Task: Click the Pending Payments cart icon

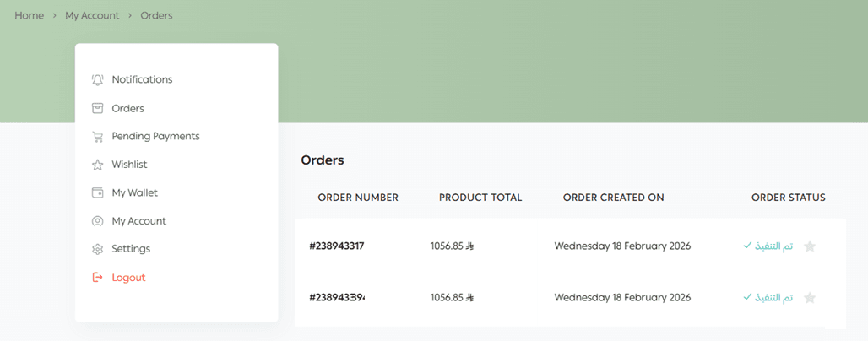Action: [x=97, y=136]
